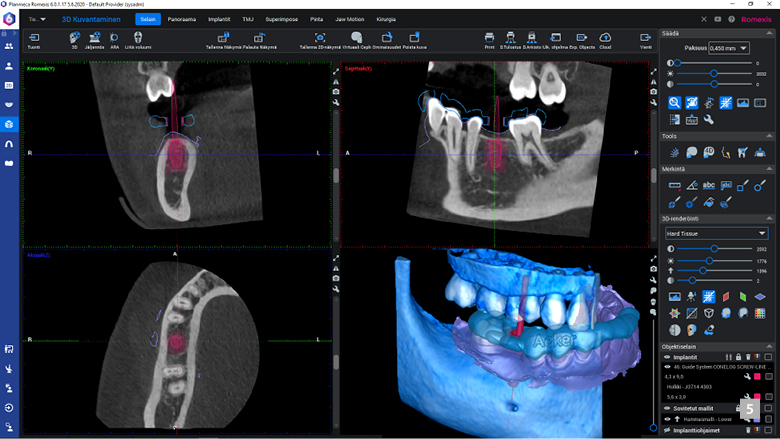Click the Romexis logo link
This screenshot has width=780, height=439.
tap(756, 19)
